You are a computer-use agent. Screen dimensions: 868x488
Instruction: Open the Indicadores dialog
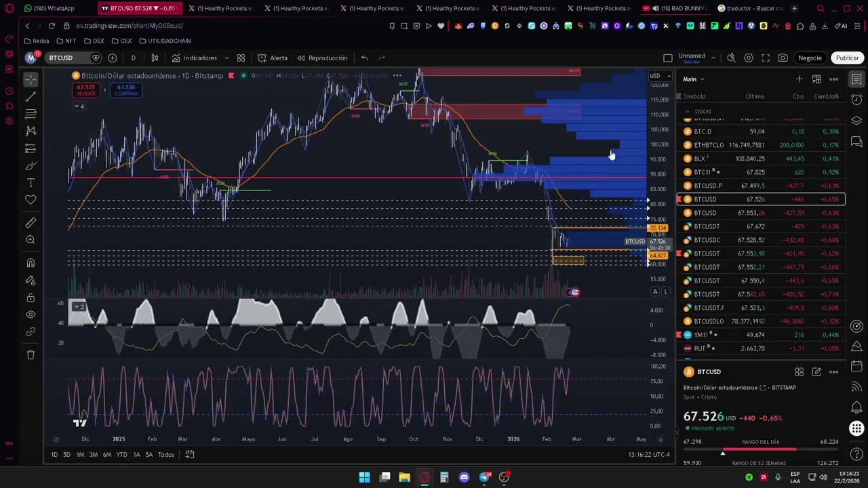pos(195,58)
